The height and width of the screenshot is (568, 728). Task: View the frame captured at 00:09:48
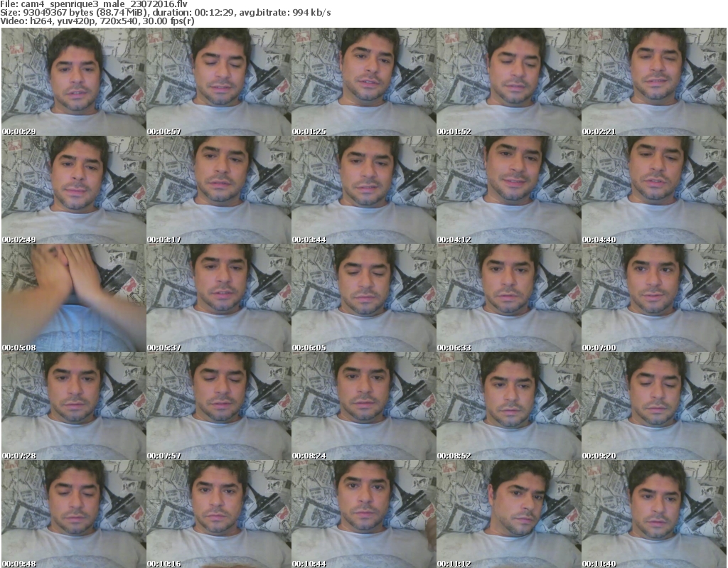74,514
